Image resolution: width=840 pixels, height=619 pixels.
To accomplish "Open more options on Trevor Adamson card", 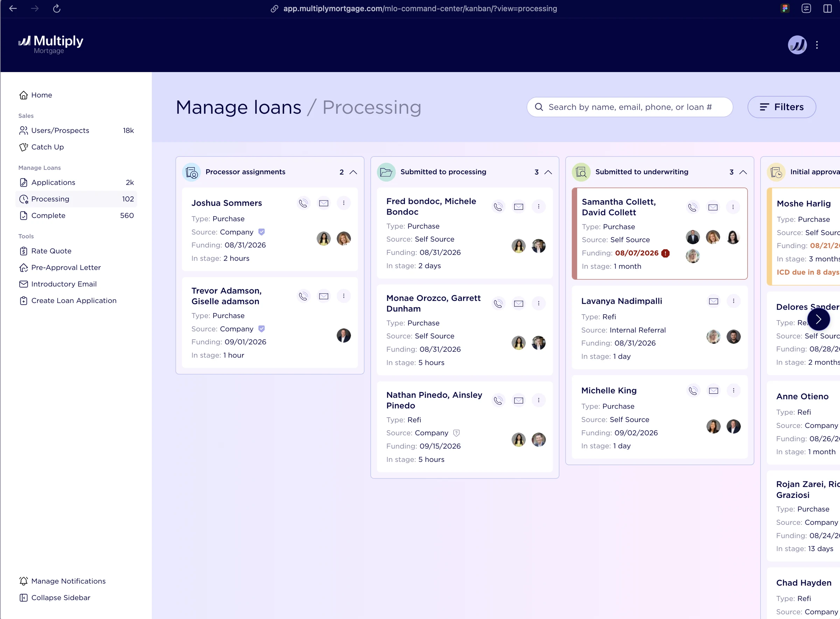I will click(x=343, y=296).
